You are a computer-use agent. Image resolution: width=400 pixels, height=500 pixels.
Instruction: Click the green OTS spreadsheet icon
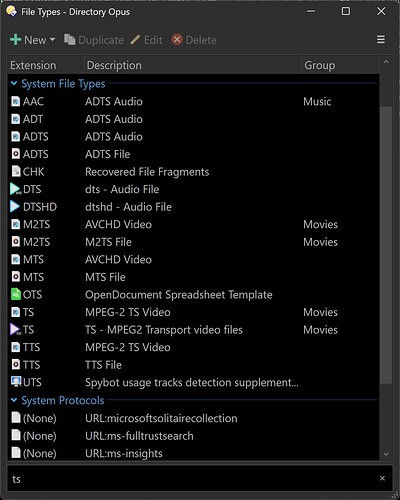coord(16,294)
